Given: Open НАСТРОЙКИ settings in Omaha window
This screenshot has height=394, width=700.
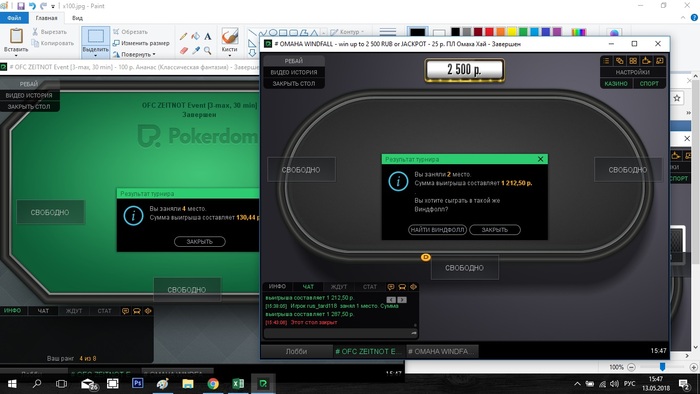Looking at the screenshot, I should pos(633,72).
